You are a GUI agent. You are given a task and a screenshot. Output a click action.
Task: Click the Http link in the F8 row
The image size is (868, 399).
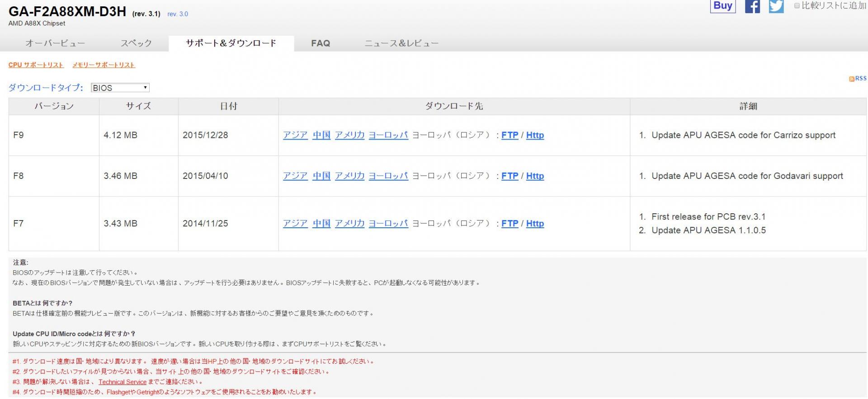tap(535, 176)
